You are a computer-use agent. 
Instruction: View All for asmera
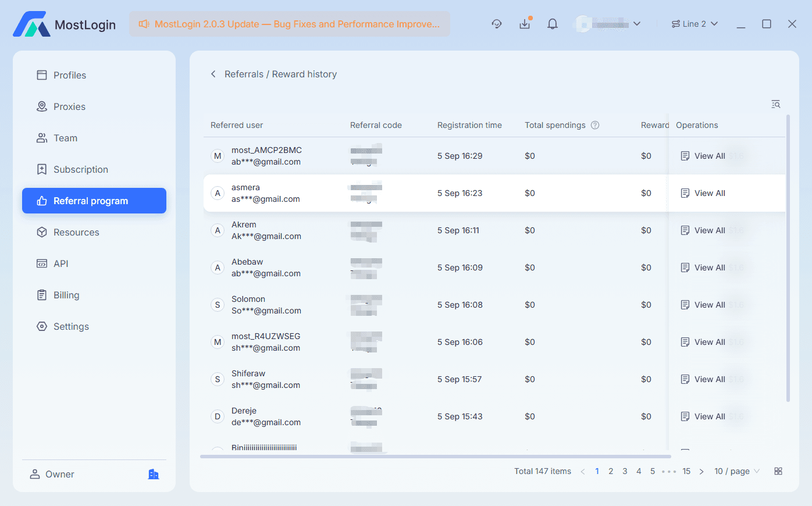[x=703, y=193]
